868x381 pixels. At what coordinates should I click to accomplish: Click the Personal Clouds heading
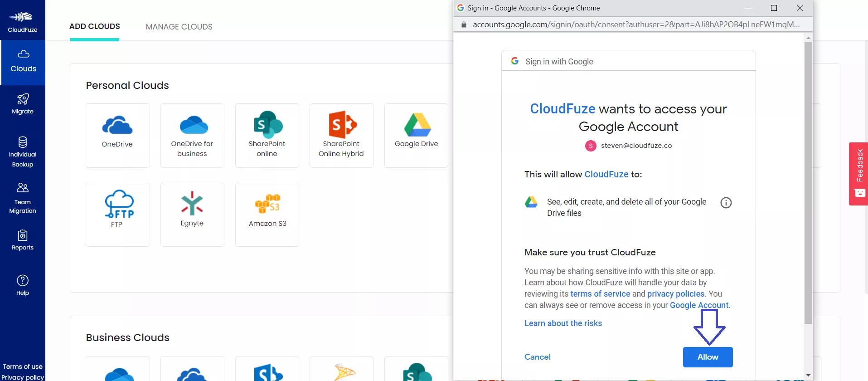[x=127, y=85]
